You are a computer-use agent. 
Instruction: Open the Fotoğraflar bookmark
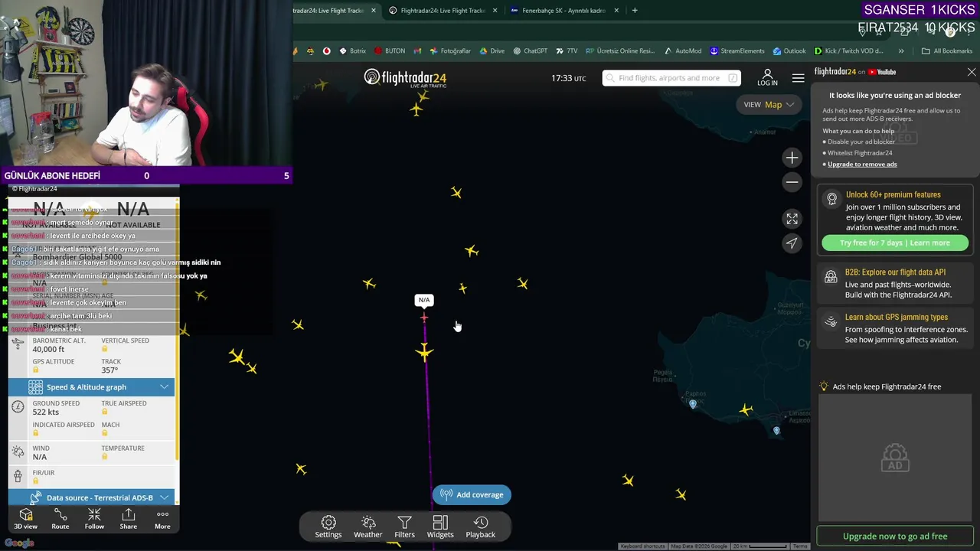tap(450, 51)
